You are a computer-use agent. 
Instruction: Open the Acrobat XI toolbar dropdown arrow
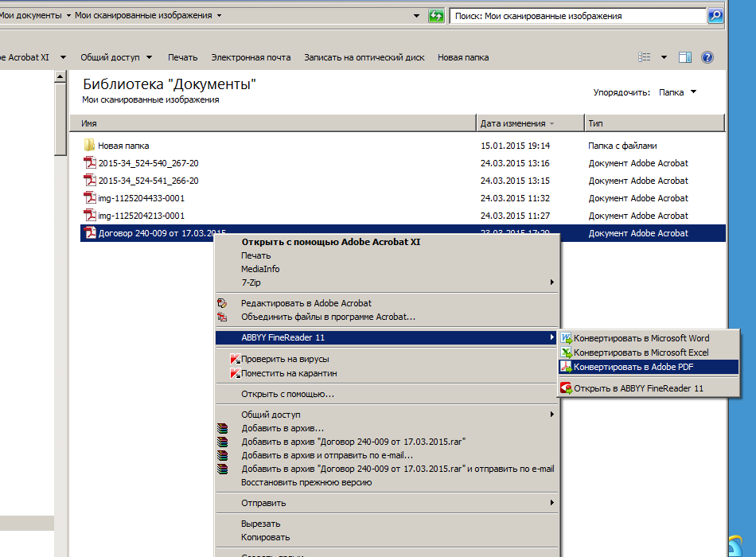pyautogui.click(x=63, y=57)
